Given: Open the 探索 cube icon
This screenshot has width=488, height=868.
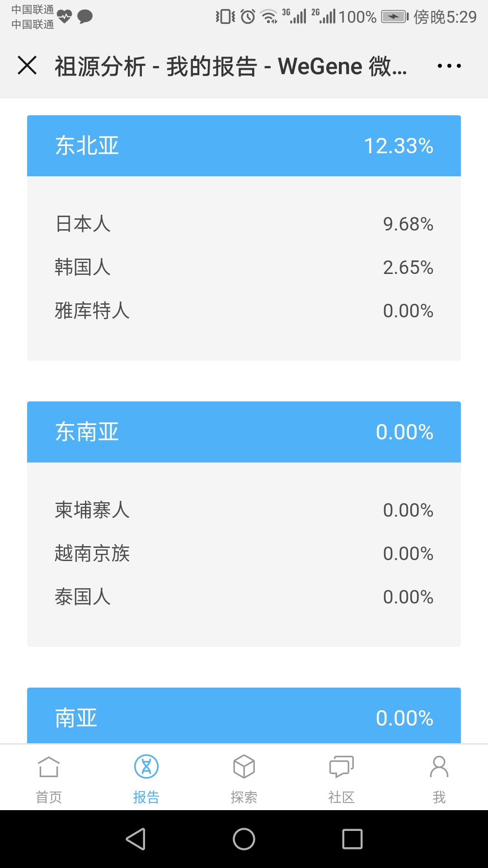Looking at the screenshot, I should (x=244, y=767).
